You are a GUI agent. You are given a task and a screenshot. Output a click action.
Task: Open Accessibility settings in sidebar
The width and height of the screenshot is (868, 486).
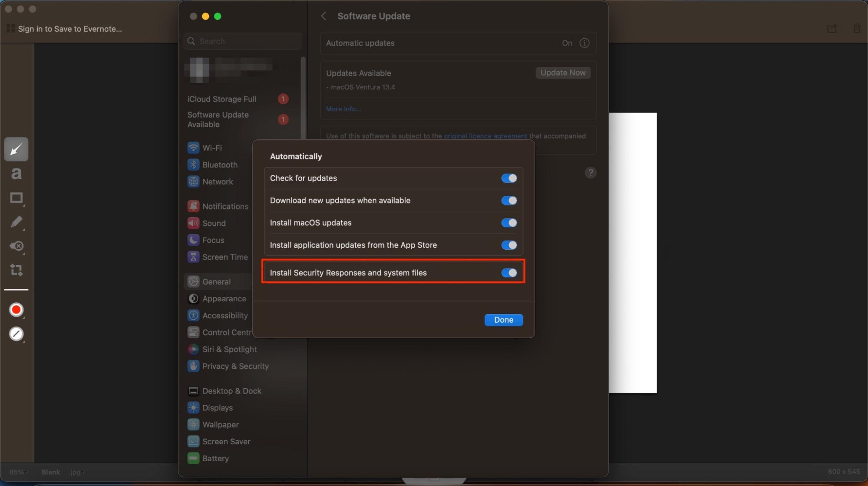(219, 316)
